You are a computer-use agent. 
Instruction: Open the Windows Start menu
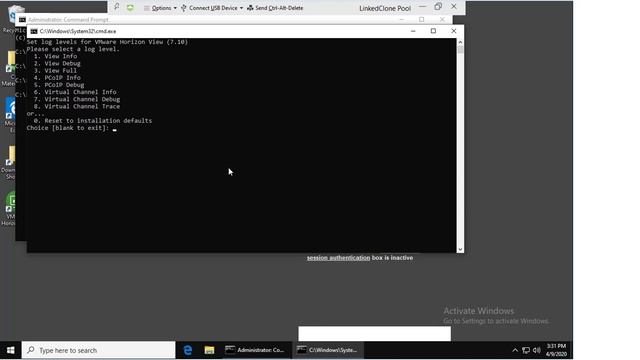[x=11, y=350]
